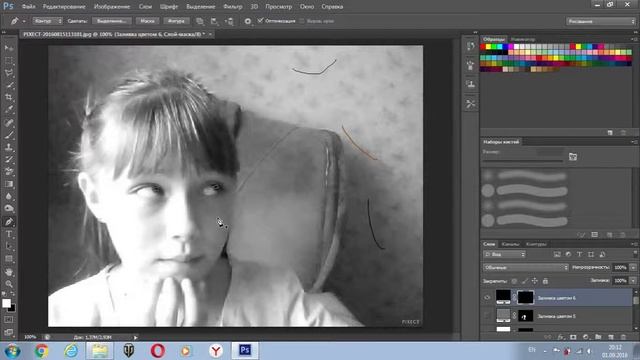This screenshot has height=360, width=640.
Task: Select the Move tool
Action: [9, 48]
